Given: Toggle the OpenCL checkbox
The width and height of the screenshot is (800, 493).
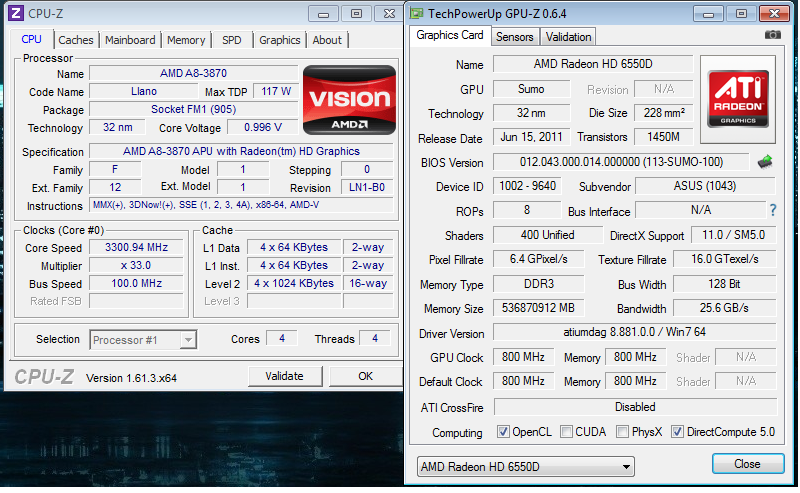Looking at the screenshot, I should pyautogui.click(x=503, y=432).
